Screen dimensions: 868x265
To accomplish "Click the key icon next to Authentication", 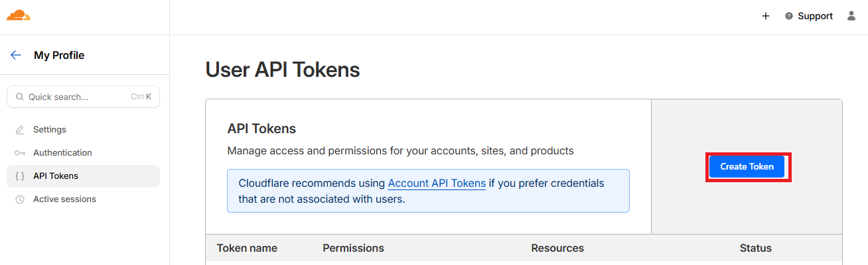I will pyautogui.click(x=20, y=153).
